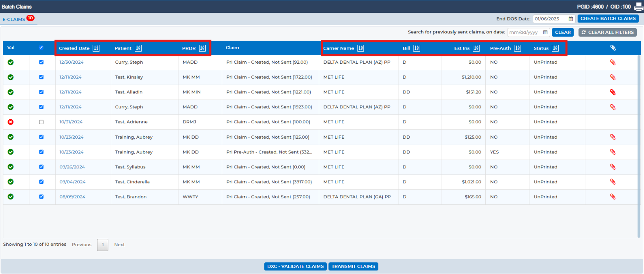Open the 10/31/2024 created date link
This screenshot has width=644, height=274.
point(71,122)
